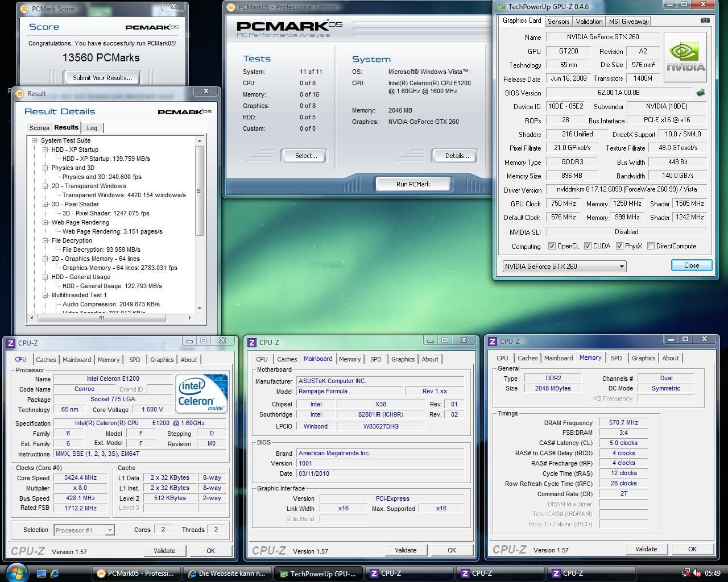
Task: Collapse the 3D - Pixel Shader node
Action: [x=45, y=204]
